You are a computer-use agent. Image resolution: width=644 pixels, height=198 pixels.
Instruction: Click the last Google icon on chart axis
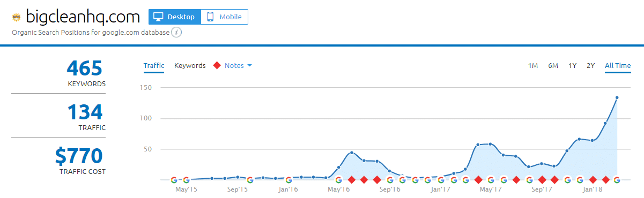coord(617,180)
